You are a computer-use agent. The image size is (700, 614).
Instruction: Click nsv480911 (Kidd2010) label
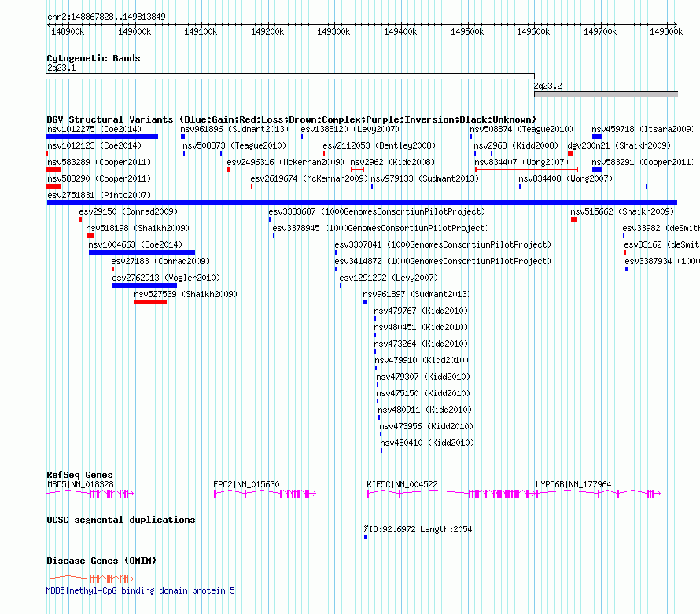[425, 410]
